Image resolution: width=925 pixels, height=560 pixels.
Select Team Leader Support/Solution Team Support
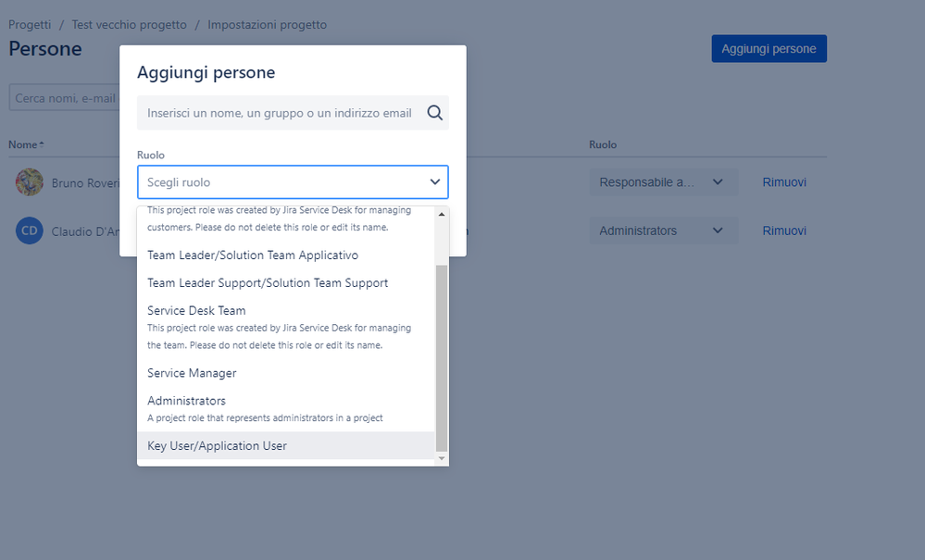286,283
